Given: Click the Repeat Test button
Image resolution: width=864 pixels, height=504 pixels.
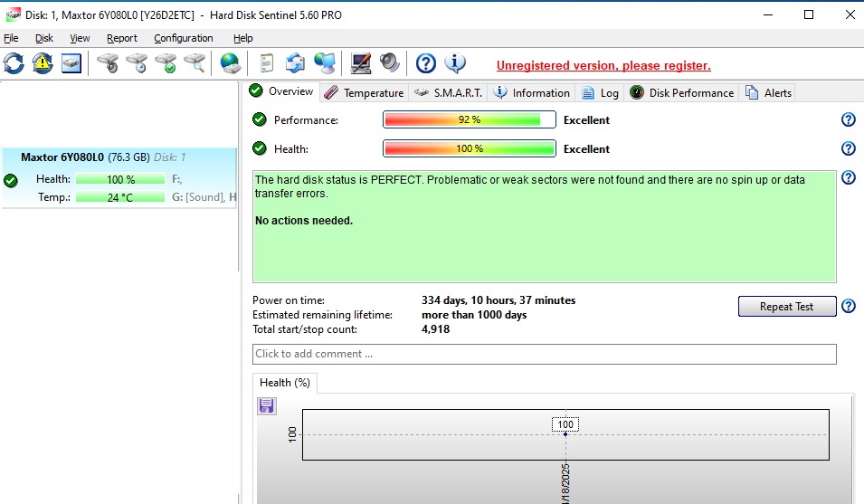Looking at the screenshot, I should (787, 306).
